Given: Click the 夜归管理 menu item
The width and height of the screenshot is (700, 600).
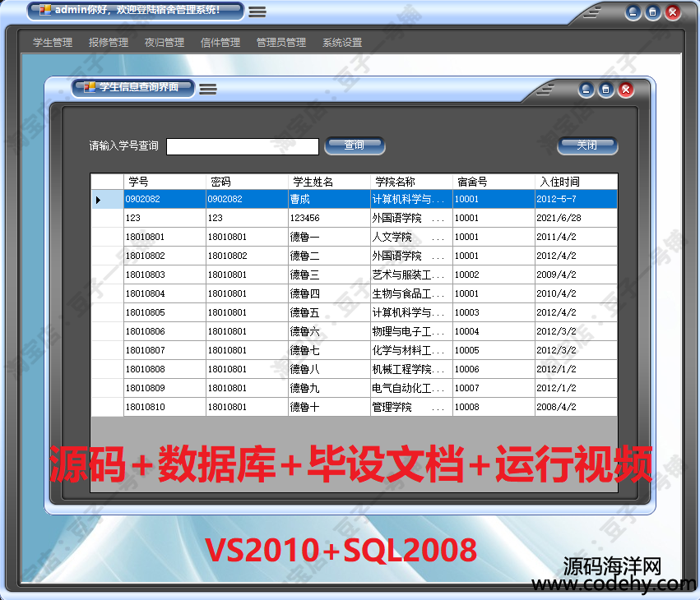Looking at the screenshot, I should [x=165, y=43].
